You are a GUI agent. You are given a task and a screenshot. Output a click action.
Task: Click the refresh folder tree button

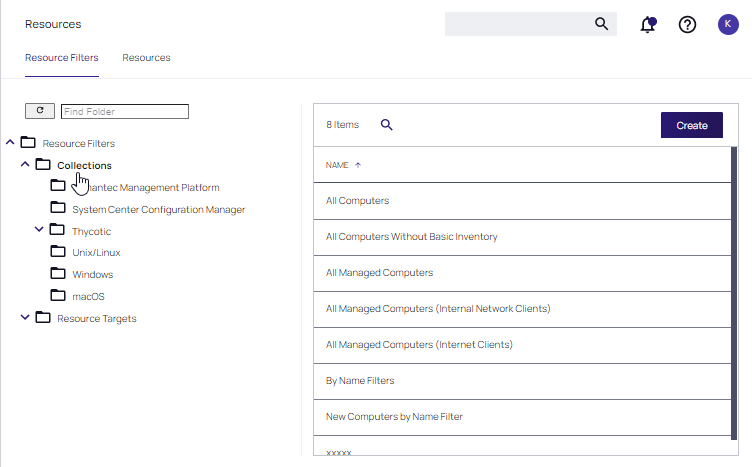point(40,111)
